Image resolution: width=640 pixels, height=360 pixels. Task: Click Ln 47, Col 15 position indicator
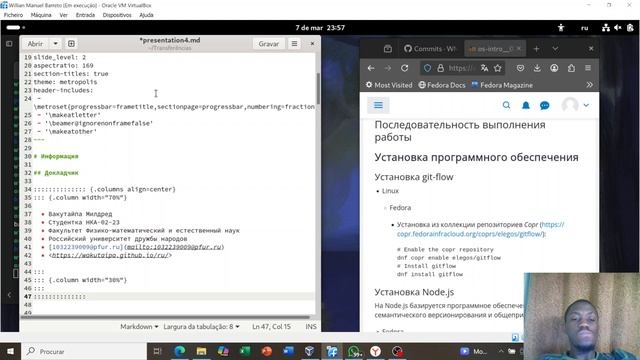(x=271, y=327)
